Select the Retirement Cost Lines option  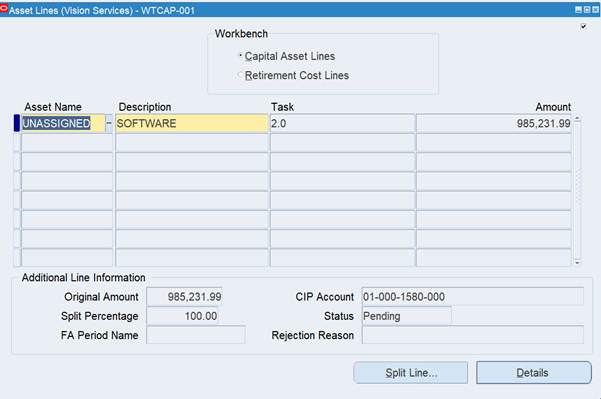coord(240,75)
